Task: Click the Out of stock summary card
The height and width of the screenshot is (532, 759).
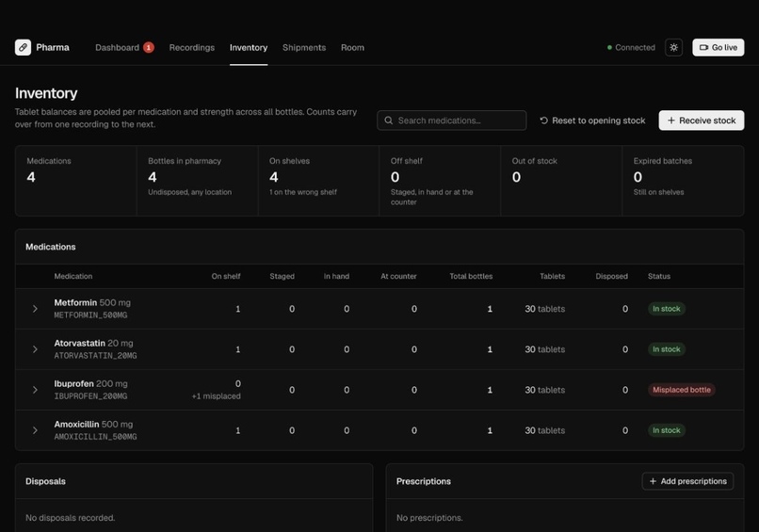Action: [561, 181]
